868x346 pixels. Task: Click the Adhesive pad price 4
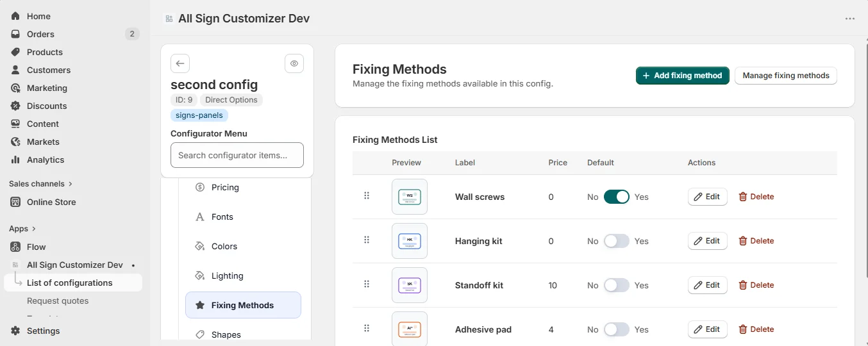551,329
